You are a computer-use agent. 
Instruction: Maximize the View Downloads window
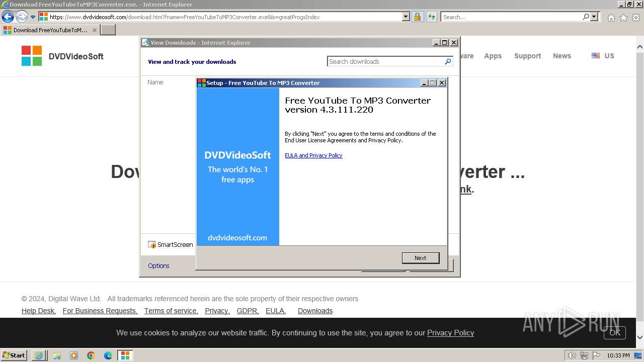[x=445, y=43]
